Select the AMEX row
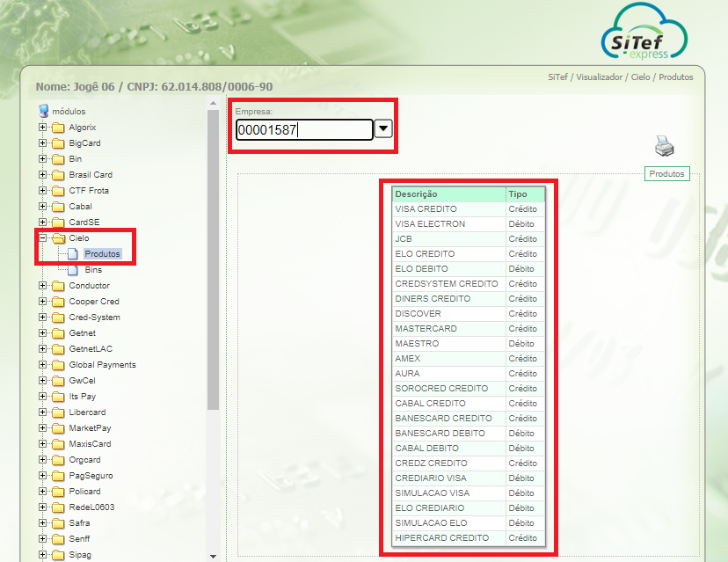Image resolution: width=728 pixels, height=562 pixels. click(469, 359)
